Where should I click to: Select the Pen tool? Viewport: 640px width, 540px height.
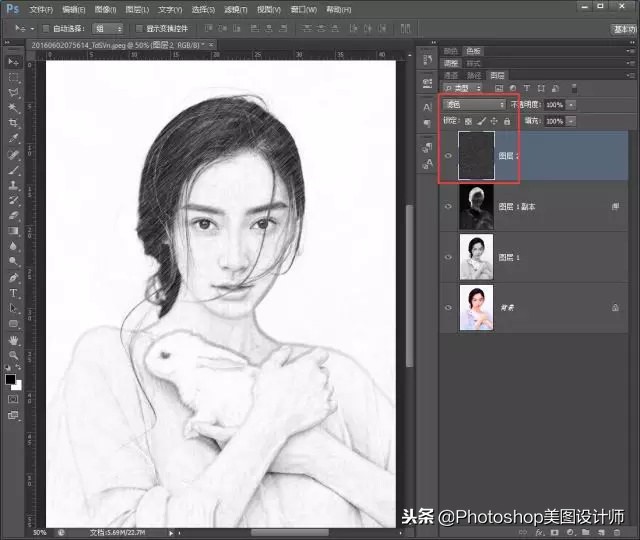[13, 278]
